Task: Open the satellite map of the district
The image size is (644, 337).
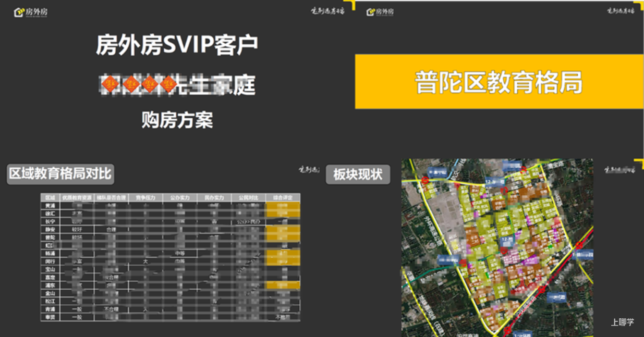Action: click(x=497, y=247)
